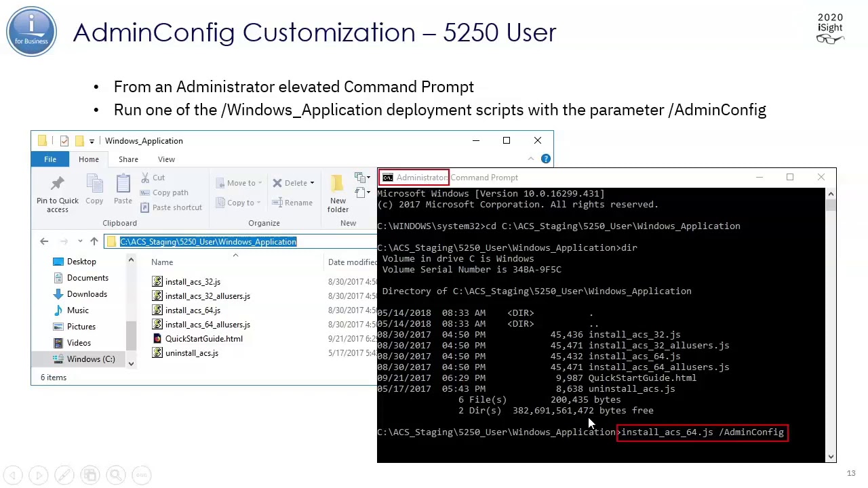Sort by the Name column header
The height and width of the screenshot is (488, 868).
point(162,262)
